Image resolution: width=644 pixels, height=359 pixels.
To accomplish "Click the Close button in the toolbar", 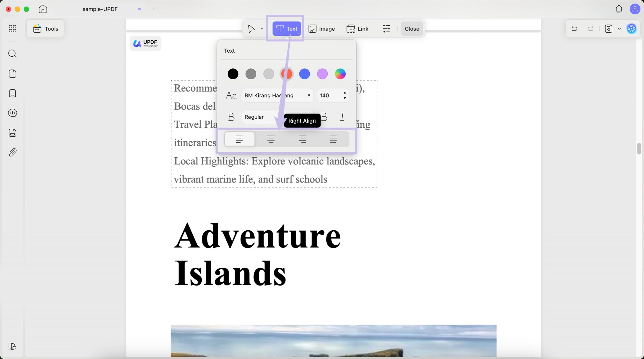I will pyautogui.click(x=412, y=28).
